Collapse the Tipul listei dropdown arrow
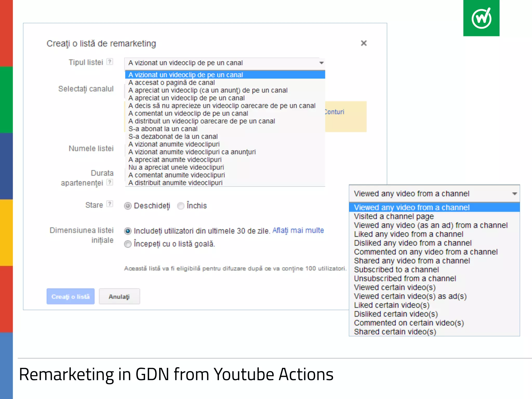This screenshot has height=399, width=532. click(321, 63)
